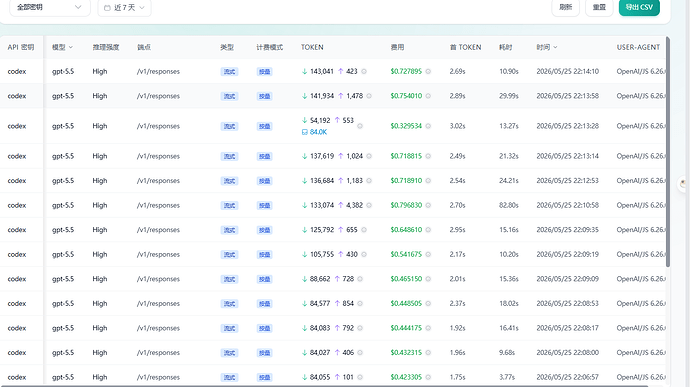Click the cached tokens 84.0K indicator

pos(314,132)
